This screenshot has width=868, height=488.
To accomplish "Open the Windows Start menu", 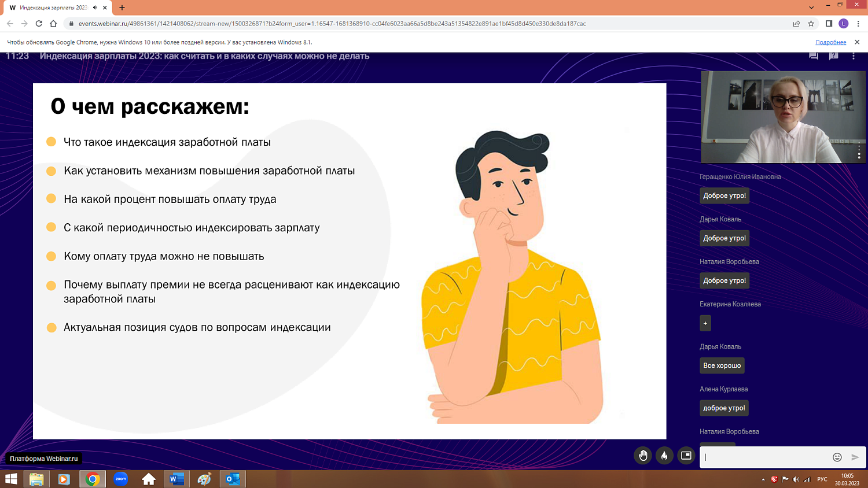I will tap(11, 479).
